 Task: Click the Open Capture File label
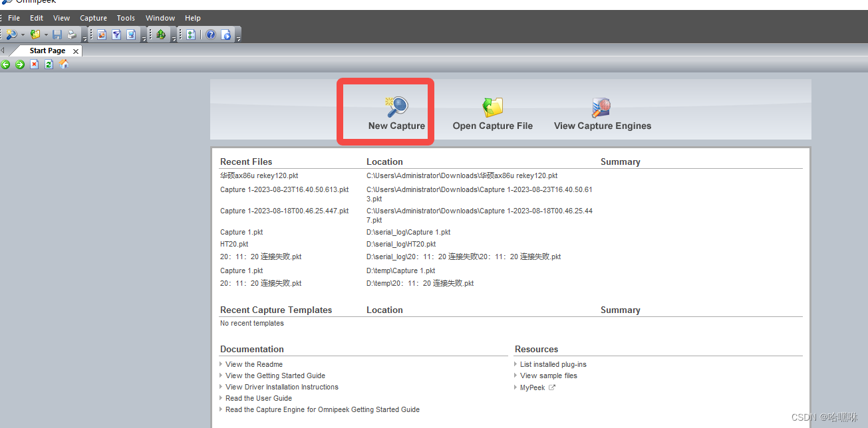[x=493, y=126]
